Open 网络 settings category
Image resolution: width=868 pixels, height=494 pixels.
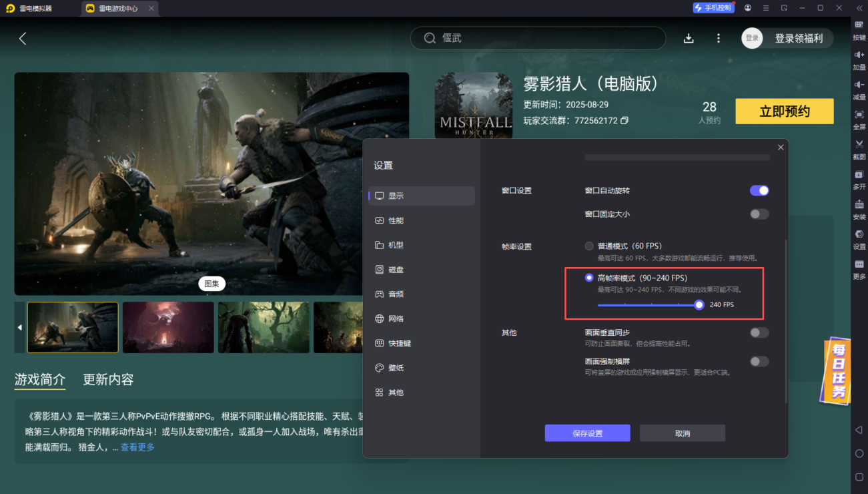[422, 318]
